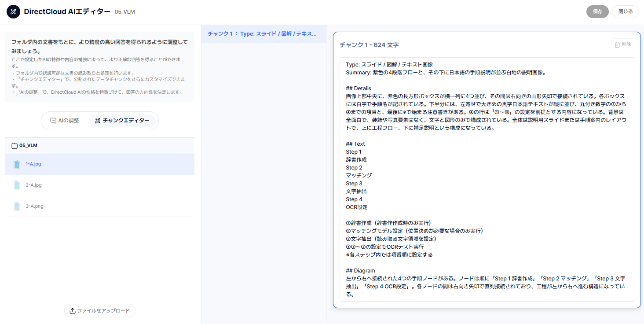
Task: Switch to the AIの調整 tab
Action: [x=65, y=121]
